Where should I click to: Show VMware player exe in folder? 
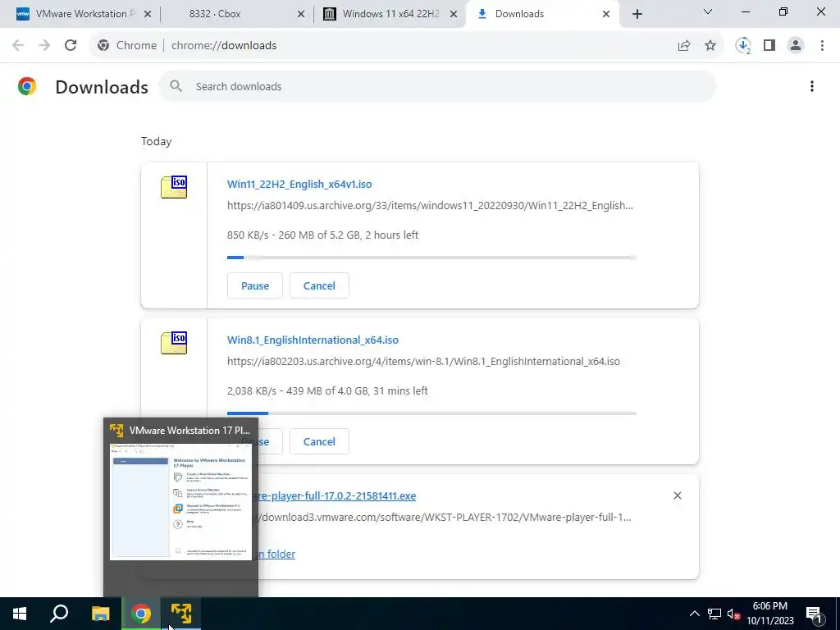click(x=276, y=554)
